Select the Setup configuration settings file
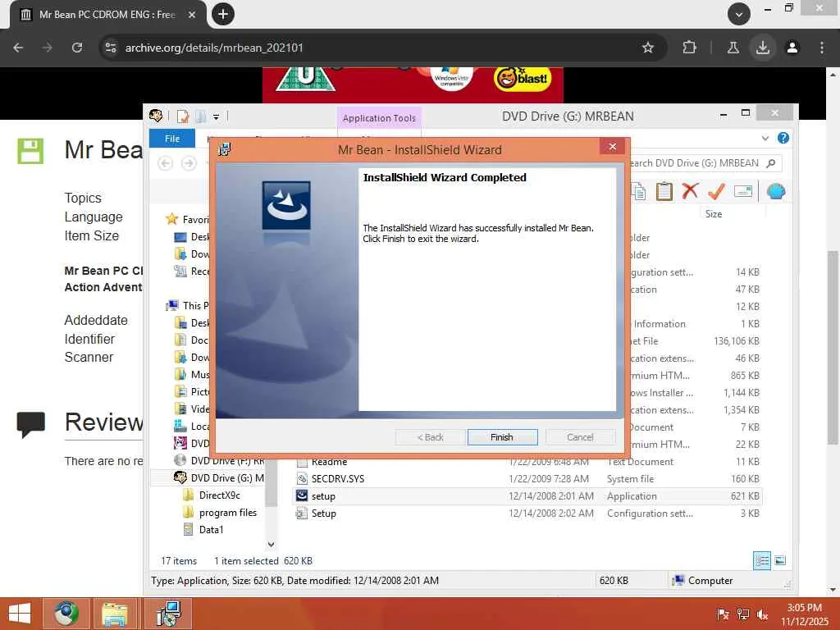 pos(527,514)
